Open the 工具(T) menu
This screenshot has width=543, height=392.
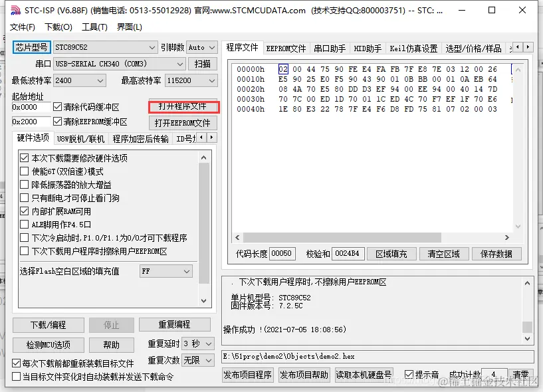tap(93, 27)
